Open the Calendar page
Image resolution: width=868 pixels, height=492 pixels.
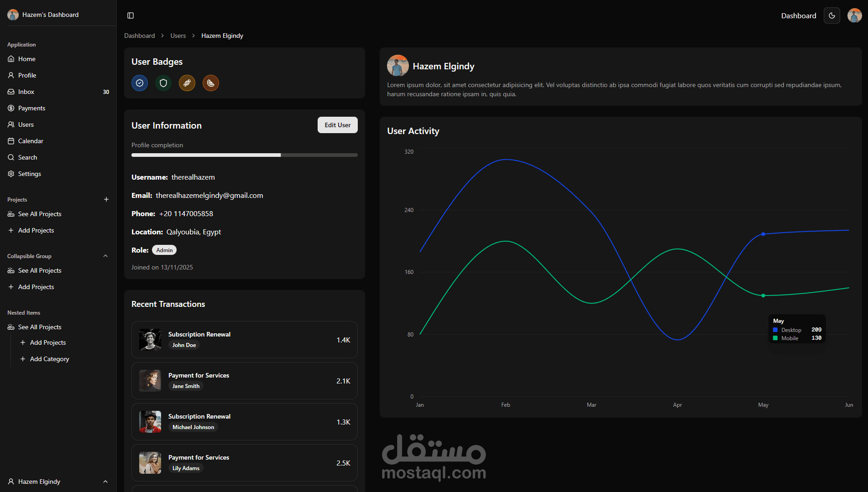pyautogui.click(x=58, y=141)
